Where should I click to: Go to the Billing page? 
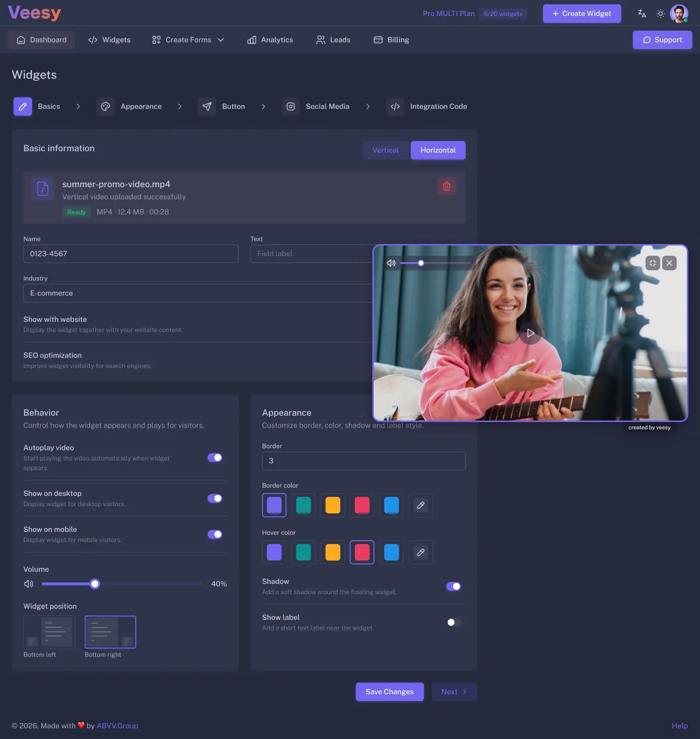click(391, 40)
